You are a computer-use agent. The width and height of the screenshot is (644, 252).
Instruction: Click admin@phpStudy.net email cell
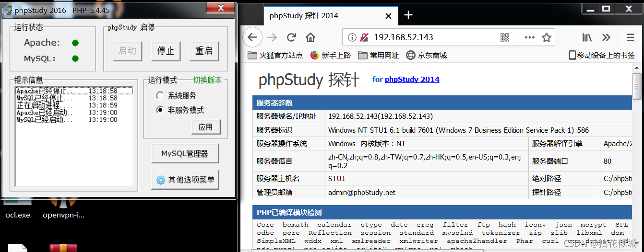426,192
